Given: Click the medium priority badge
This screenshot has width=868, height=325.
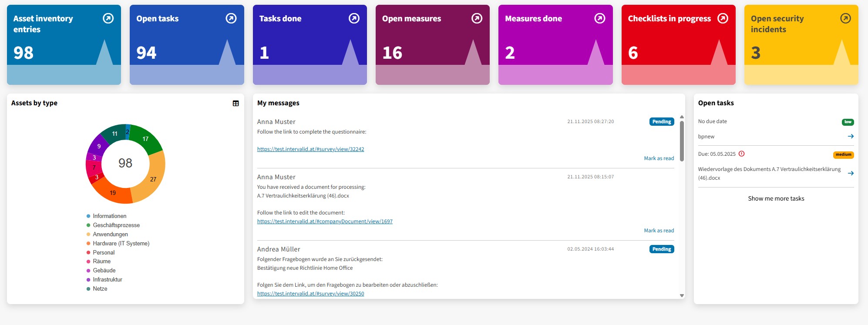Looking at the screenshot, I should [844, 155].
